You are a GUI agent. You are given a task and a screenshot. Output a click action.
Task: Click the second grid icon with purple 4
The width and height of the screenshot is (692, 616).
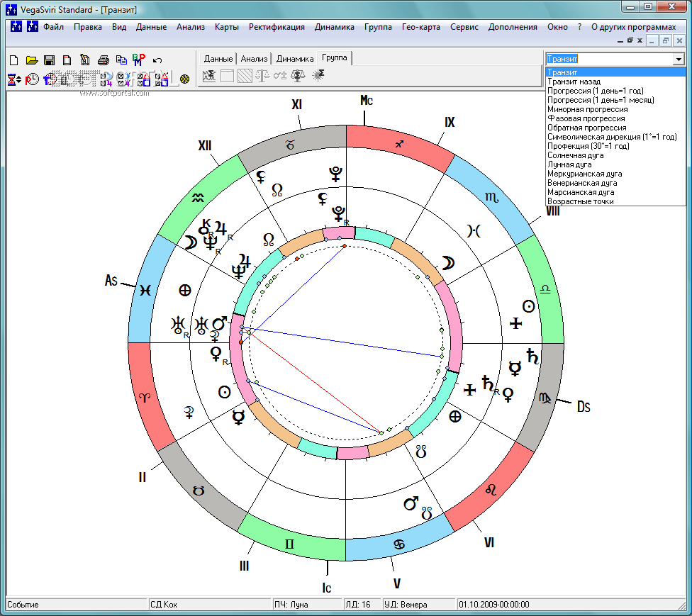(x=123, y=79)
